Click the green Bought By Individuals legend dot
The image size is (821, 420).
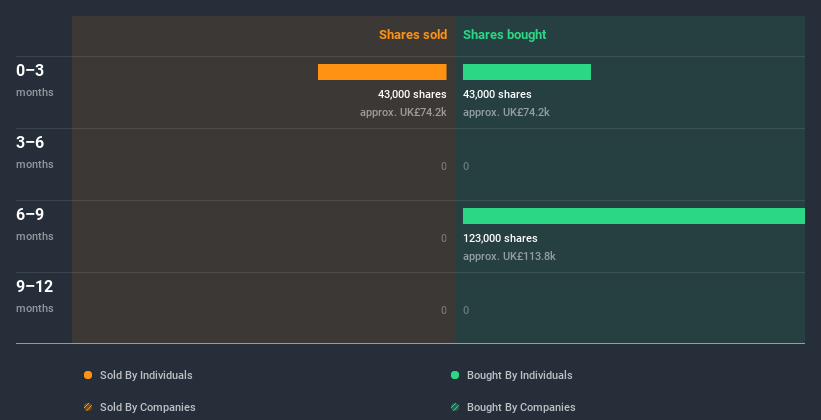click(x=455, y=375)
